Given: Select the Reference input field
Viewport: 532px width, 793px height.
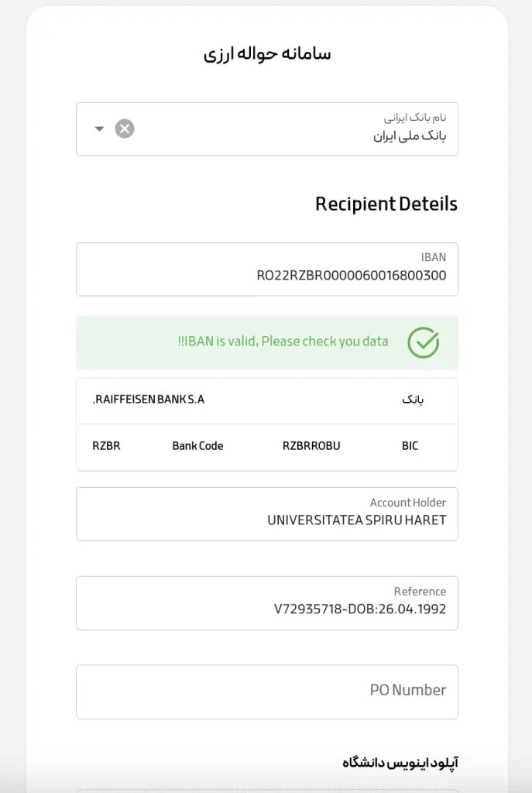Looking at the screenshot, I should point(267,602).
